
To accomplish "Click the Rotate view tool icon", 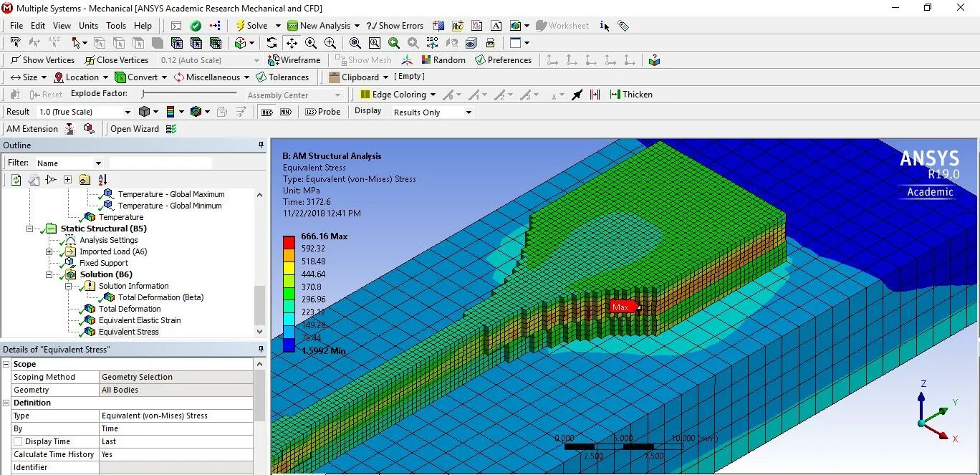I will coord(272,43).
